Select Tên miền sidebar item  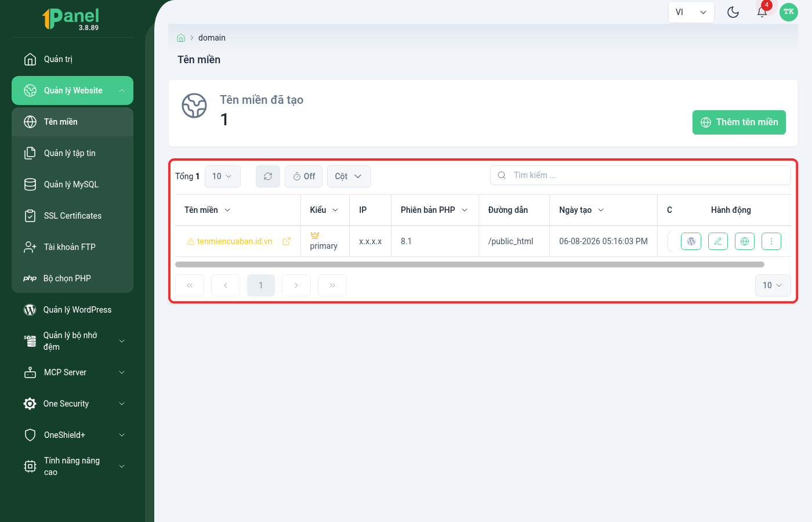(72, 122)
